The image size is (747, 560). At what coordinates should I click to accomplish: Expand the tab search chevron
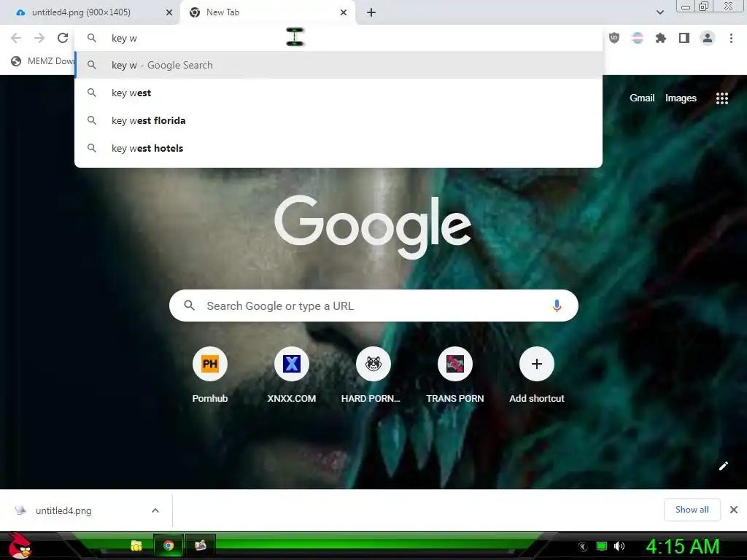659,12
